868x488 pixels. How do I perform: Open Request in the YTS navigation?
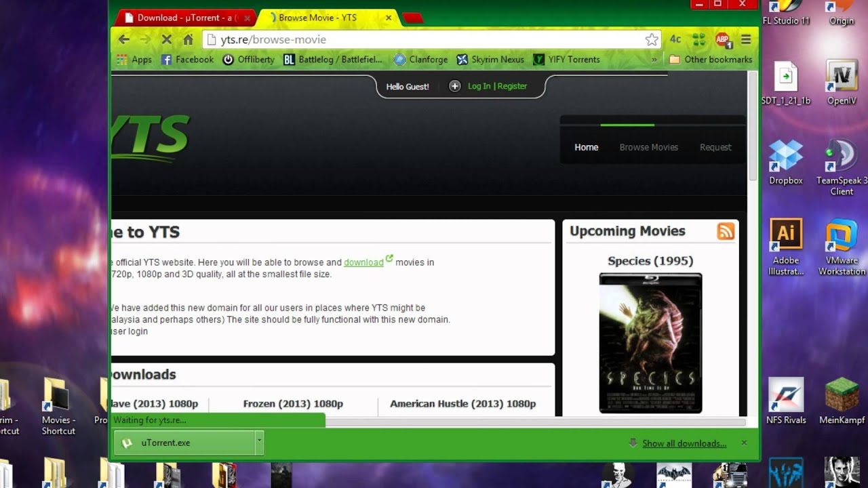tap(715, 147)
